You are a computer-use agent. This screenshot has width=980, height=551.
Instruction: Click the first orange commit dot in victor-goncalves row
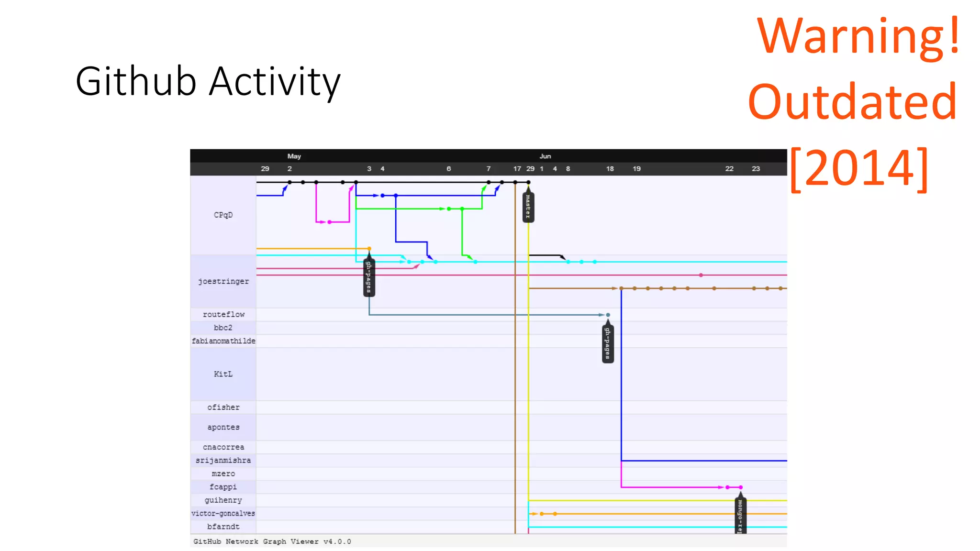[x=542, y=514]
